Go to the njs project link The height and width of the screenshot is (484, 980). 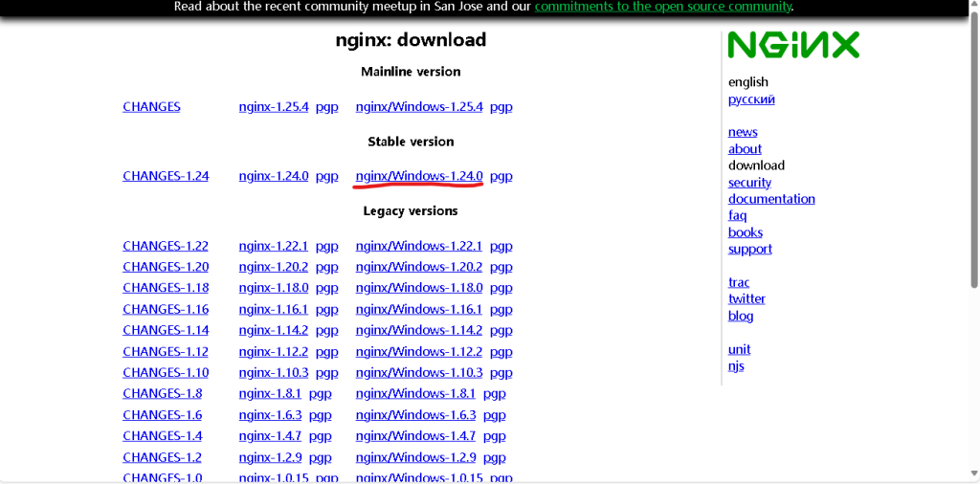(x=736, y=365)
